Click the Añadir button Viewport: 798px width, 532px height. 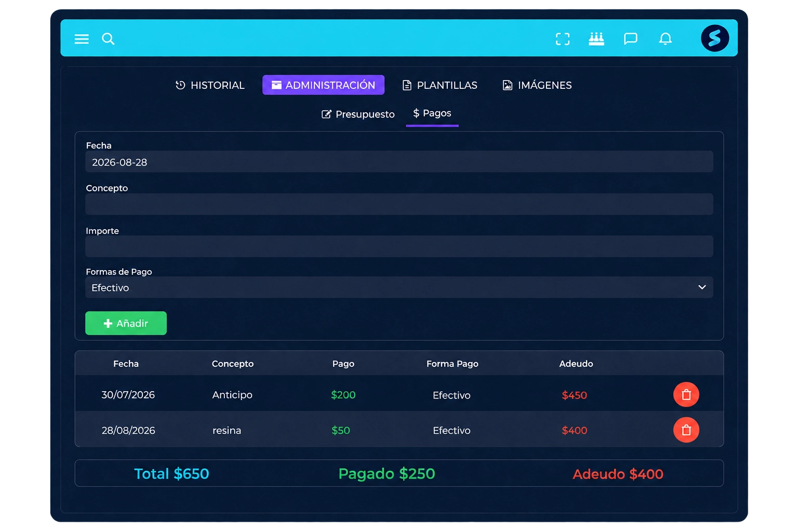click(126, 323)
